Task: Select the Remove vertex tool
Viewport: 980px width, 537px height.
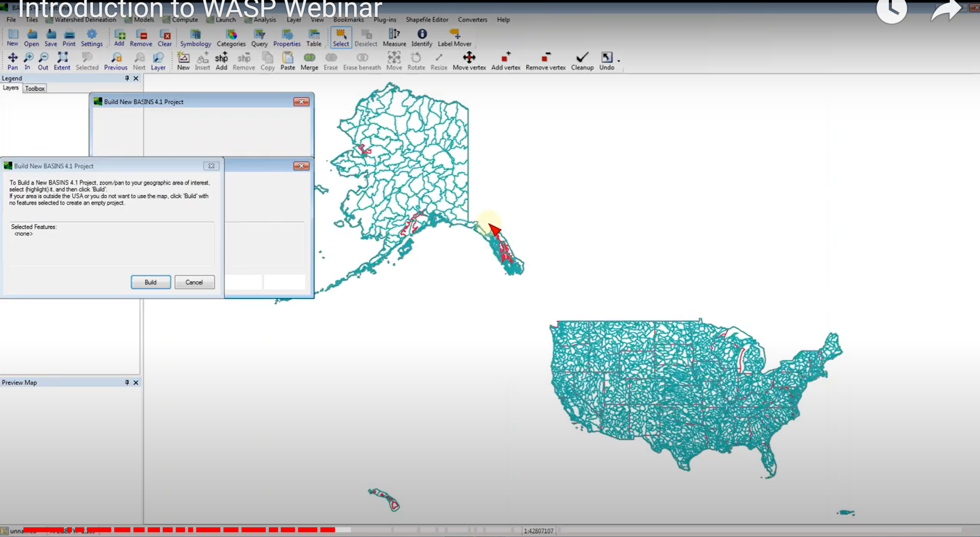Action: (x=545, y=61)
